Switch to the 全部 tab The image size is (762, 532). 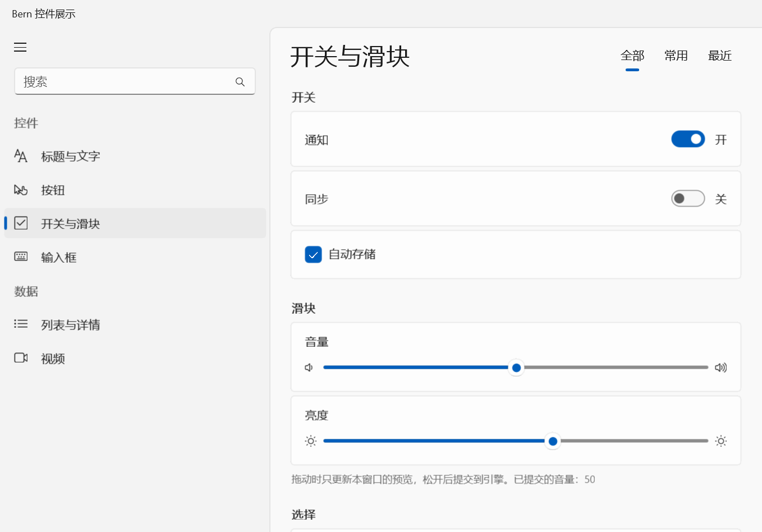point(632,56)
